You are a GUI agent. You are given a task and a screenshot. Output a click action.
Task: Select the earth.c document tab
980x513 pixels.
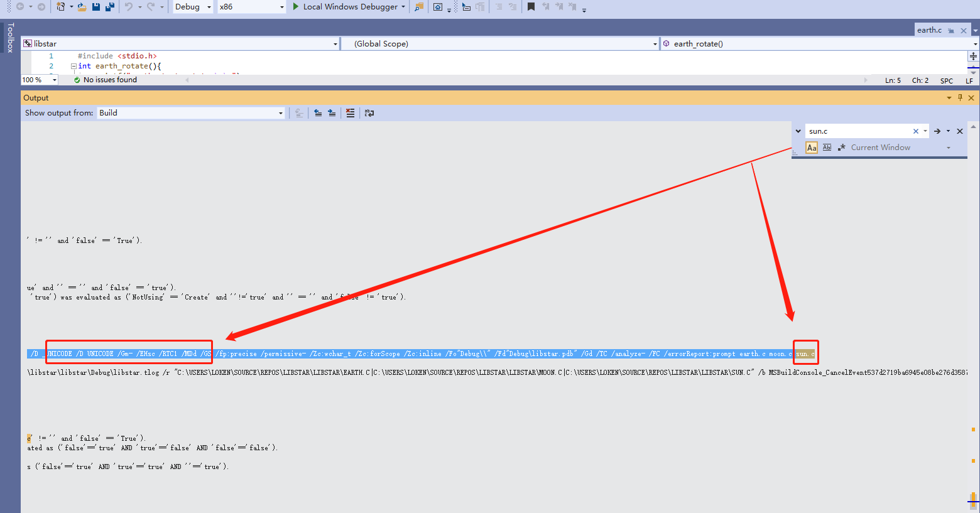tap(929, 30)
